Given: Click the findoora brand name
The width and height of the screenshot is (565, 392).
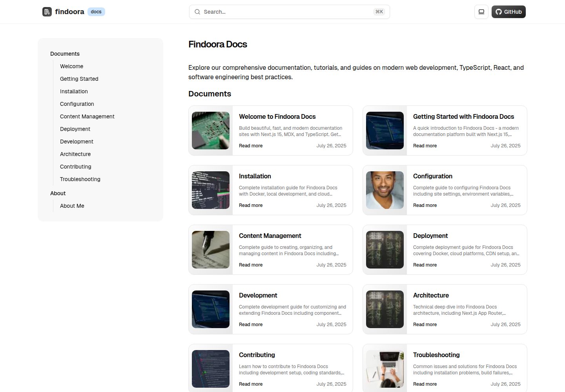Looking at the screenshot, I should coord(69,12).
